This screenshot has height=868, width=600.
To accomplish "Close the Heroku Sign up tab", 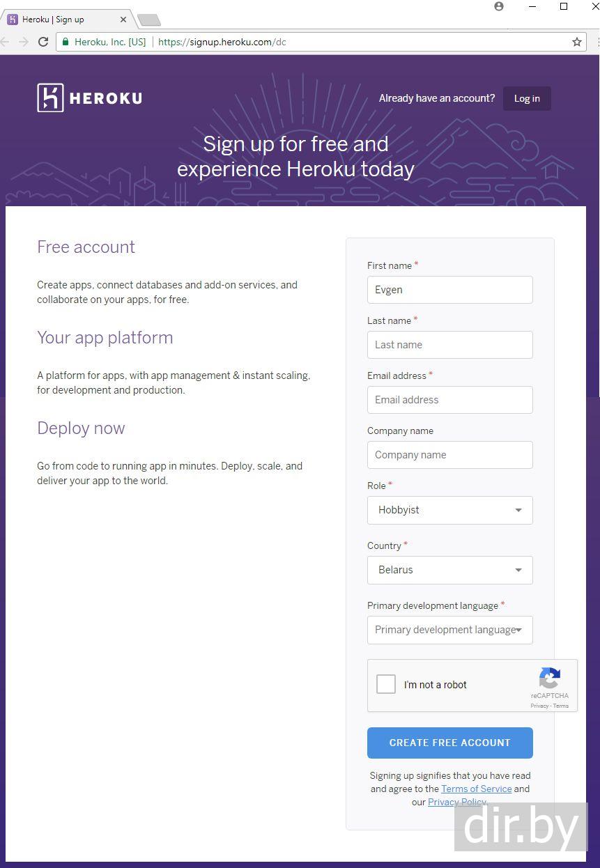I will click(x=123, y=20).
